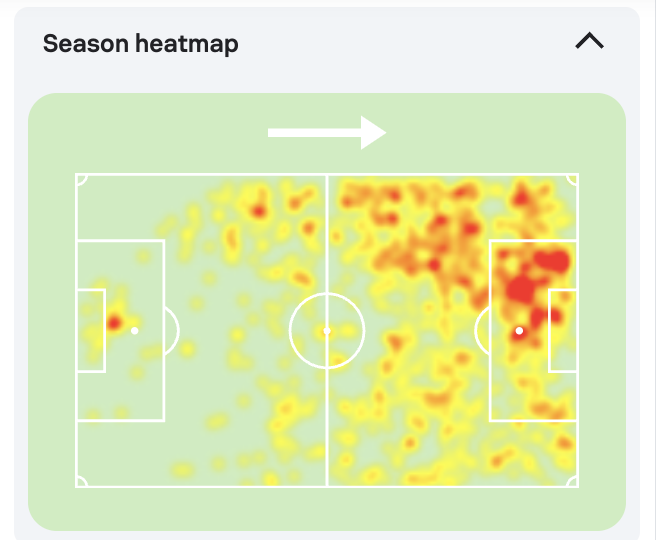656x540 pixels.
Task: Click the right penalty spot dot
Action: pyautogui.click(x=519, y=331)
